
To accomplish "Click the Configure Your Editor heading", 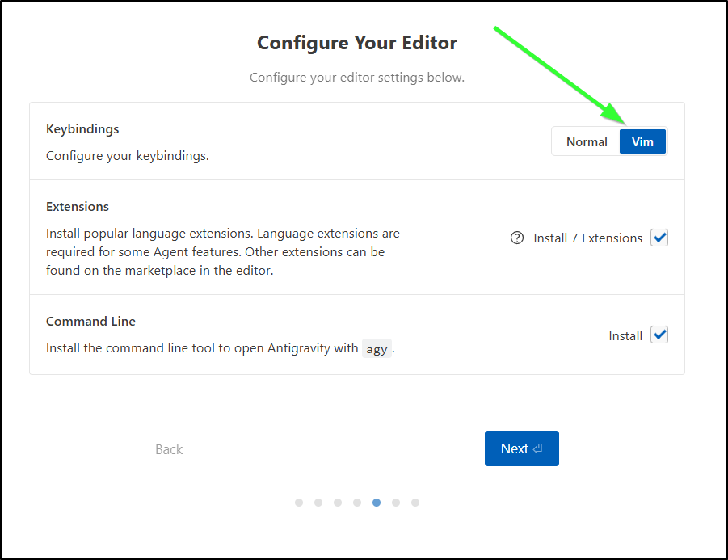I will [x=357, y=42].
